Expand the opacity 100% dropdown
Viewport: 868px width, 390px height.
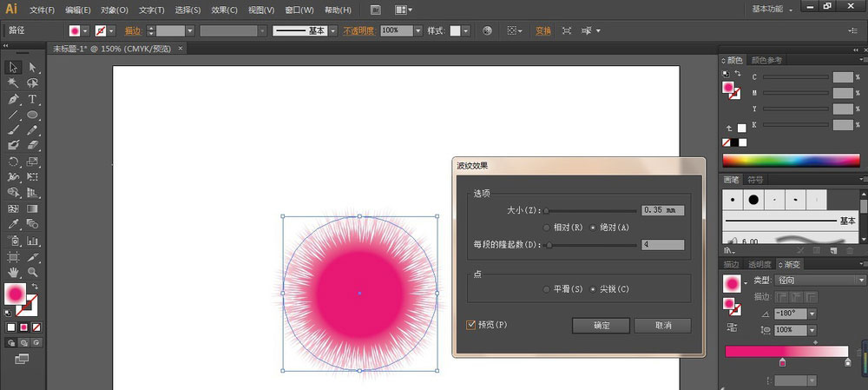(x=418, y=30)
